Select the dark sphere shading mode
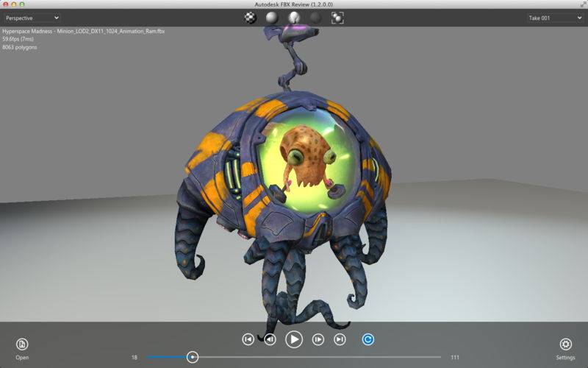The height and width of the screenshot is (368, 588). click(316, 18)
